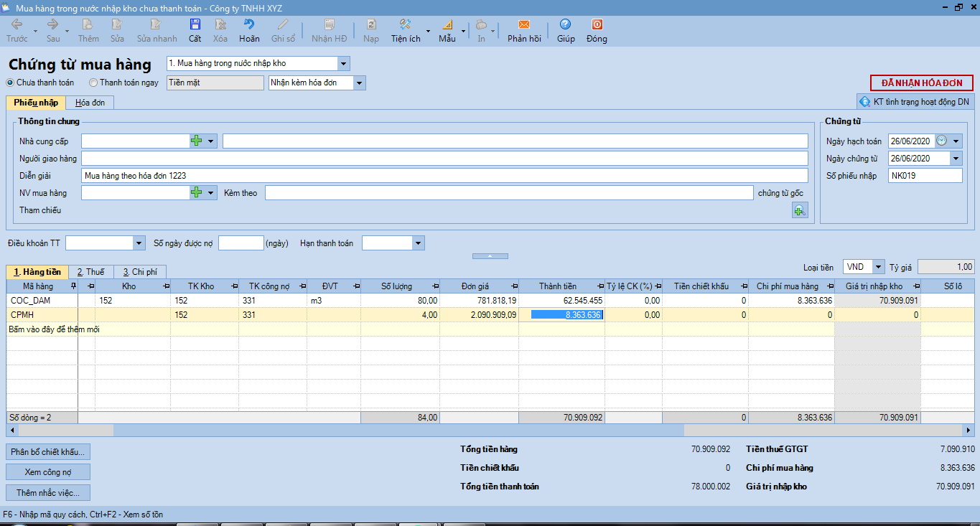
Task: Click the Phân bổ chiết khấu button
Action: [48, 452]
